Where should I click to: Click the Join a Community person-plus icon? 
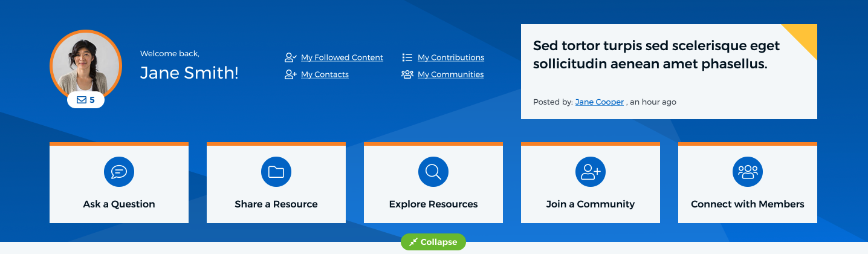point(591,172)
